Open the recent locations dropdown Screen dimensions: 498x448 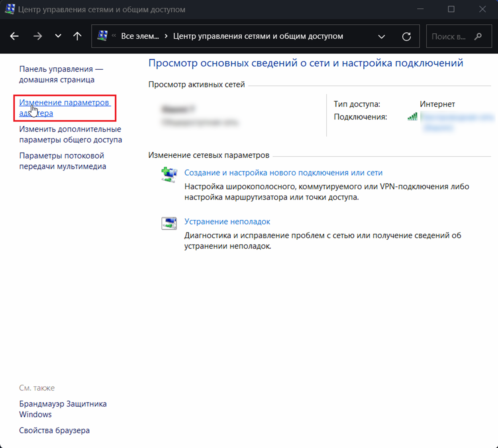[x=58, y=36]
